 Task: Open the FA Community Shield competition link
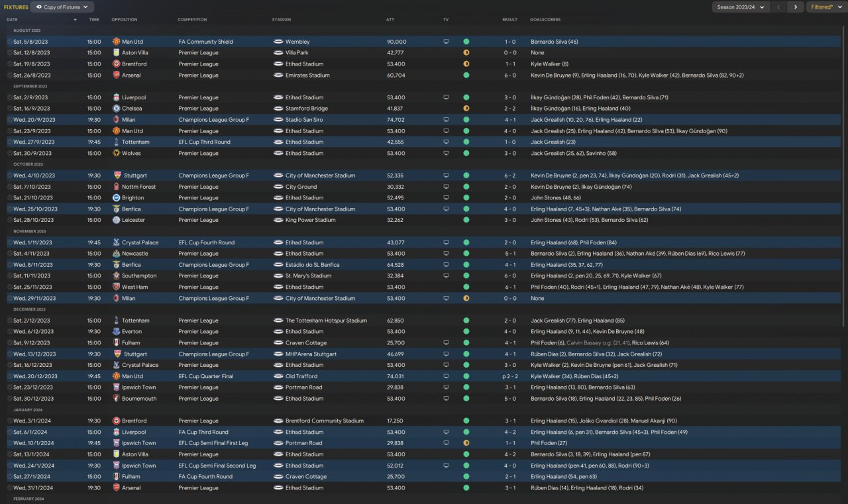tap(205, 42)
